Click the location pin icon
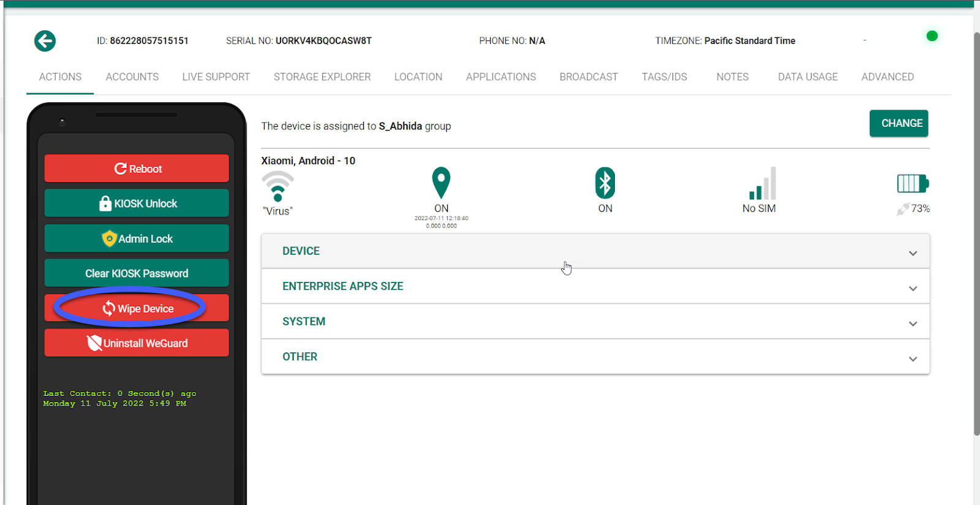 441,183
